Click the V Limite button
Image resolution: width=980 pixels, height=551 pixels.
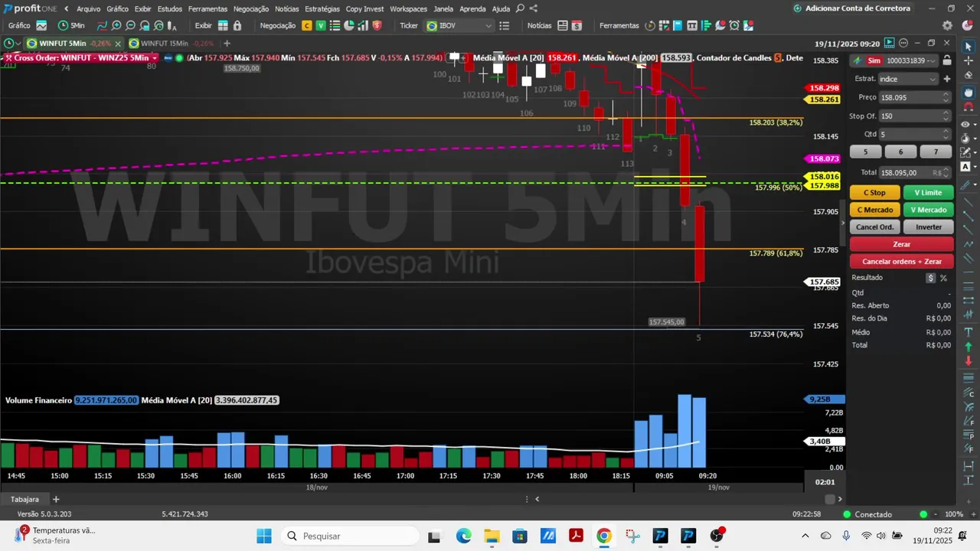tap(929, 193)
